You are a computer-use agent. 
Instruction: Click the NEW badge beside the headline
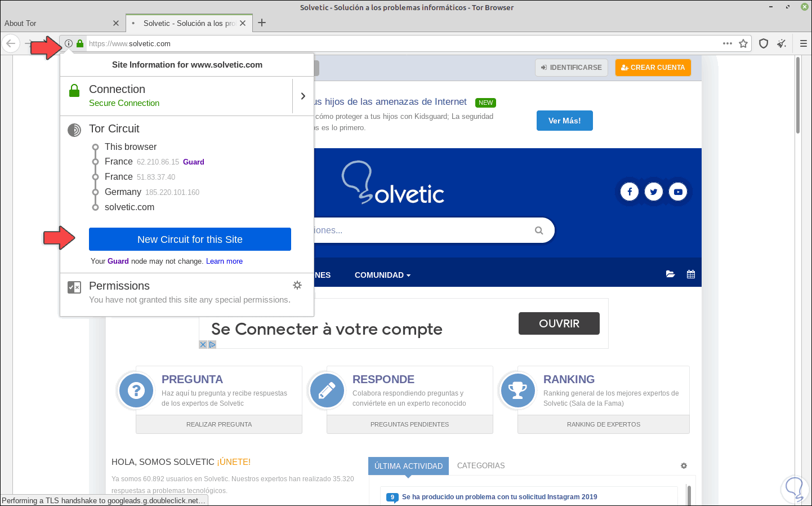click(x=485, y=103)
